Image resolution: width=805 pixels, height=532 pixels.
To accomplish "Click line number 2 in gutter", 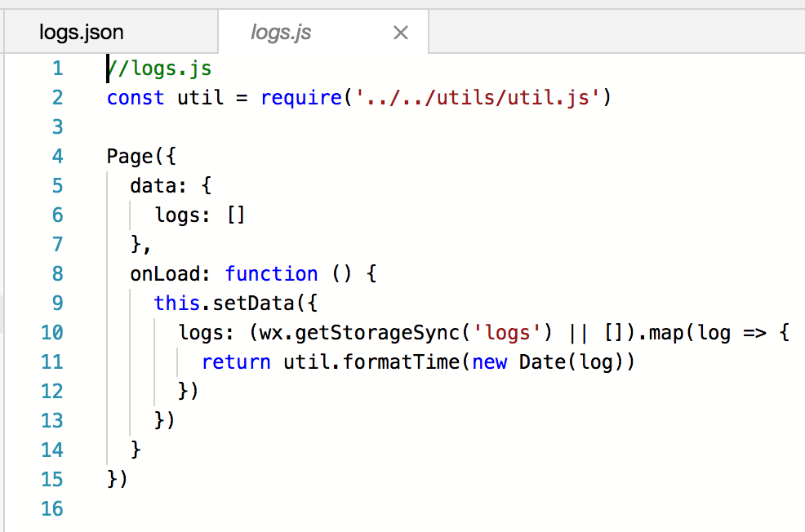I will 57,97.
